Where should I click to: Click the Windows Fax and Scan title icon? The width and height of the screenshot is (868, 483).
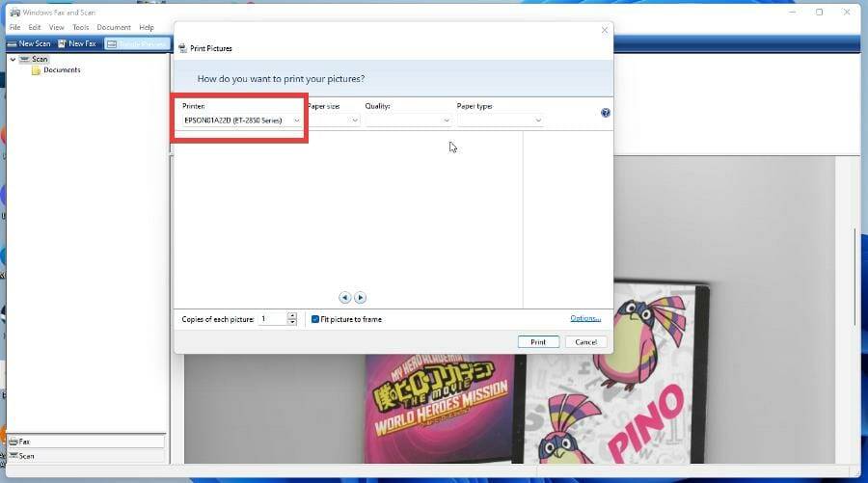[x=14, y=13]
